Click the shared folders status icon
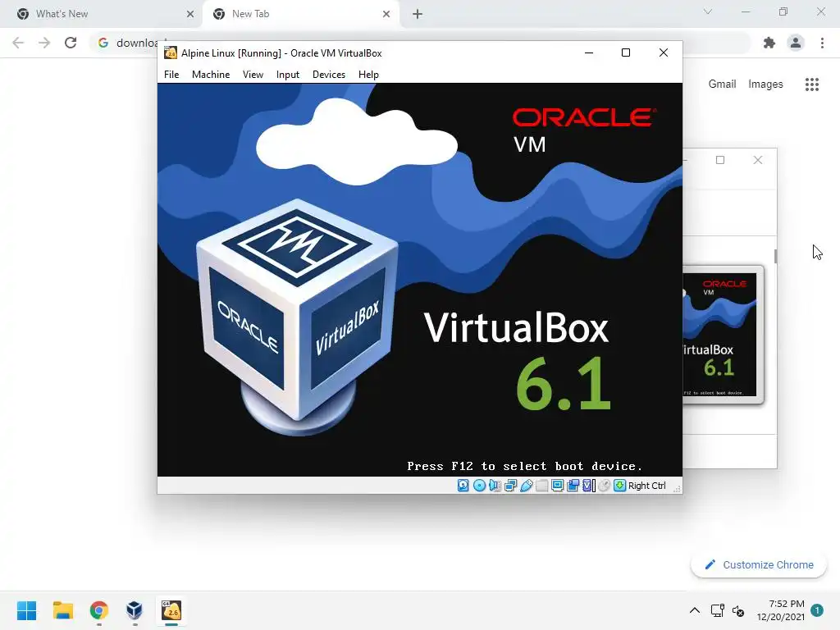The image size is (840, 630). click(541, 486)
